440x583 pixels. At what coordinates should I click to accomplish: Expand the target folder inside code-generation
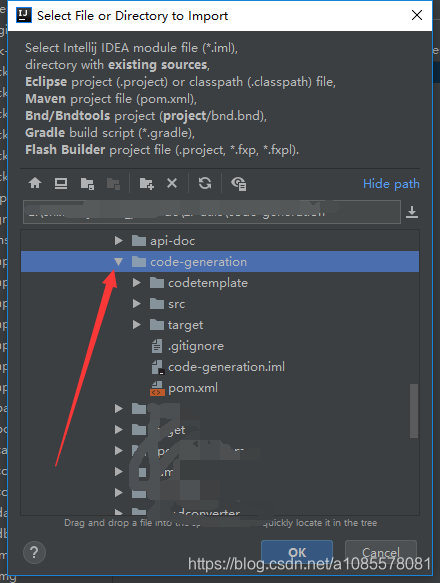point(137,325)
